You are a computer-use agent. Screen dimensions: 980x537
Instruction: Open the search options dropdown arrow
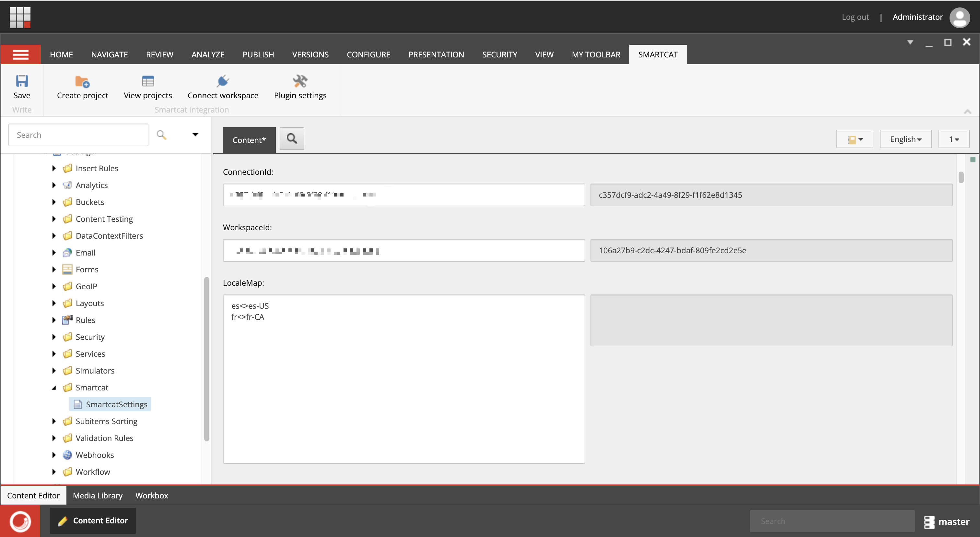coord(195,134)
